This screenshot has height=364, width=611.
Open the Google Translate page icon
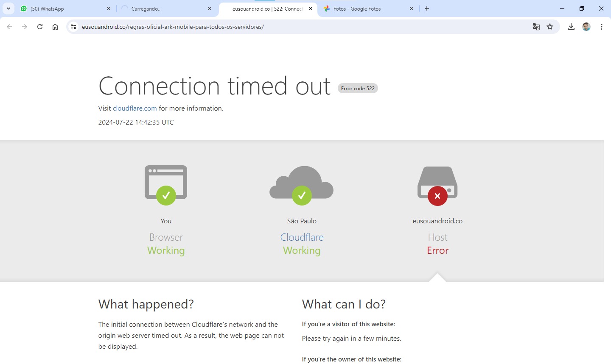point(536,27)
